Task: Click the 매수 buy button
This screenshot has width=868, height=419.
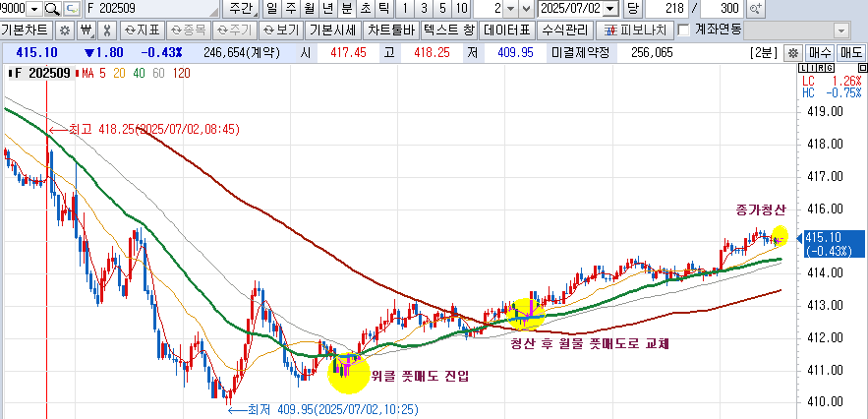Action: pos(819,54)
